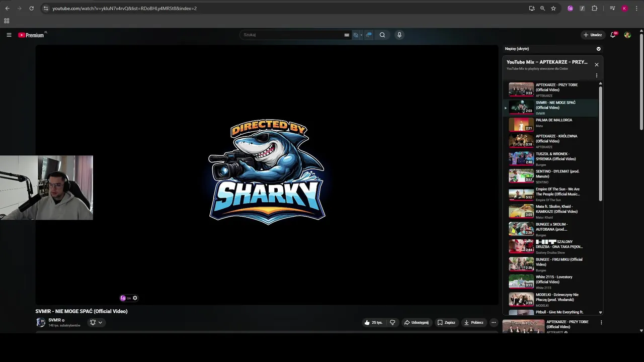Play BUNGEE - FIKU MIKU from playlist
Screen dimensions: 644x362
[x=552, y=264]
